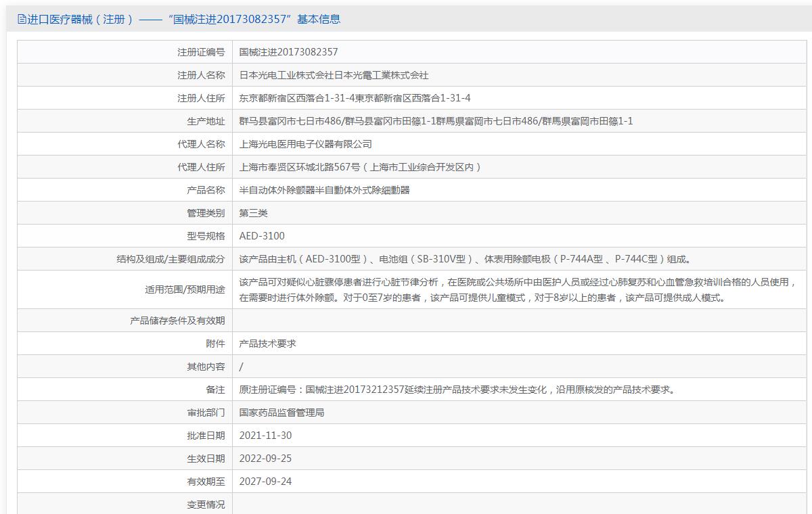Click the 代理人名称 label

tap(201, 144)
